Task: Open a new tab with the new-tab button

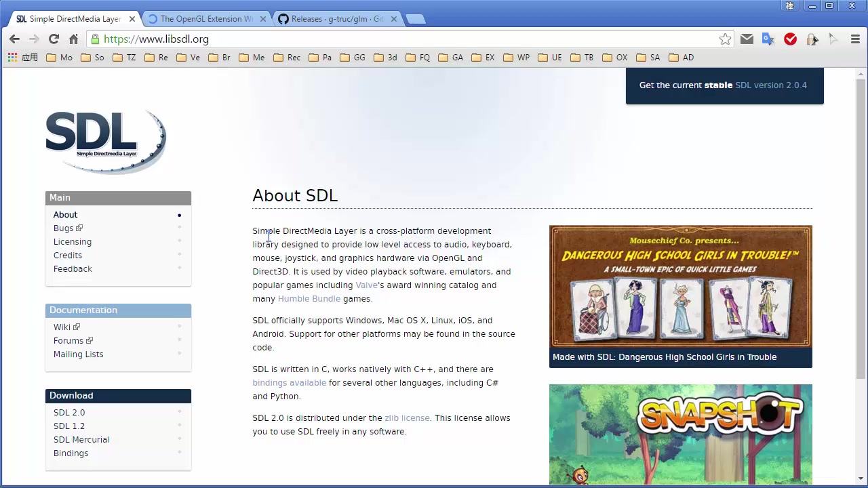Action: click(x=415, y=19)
